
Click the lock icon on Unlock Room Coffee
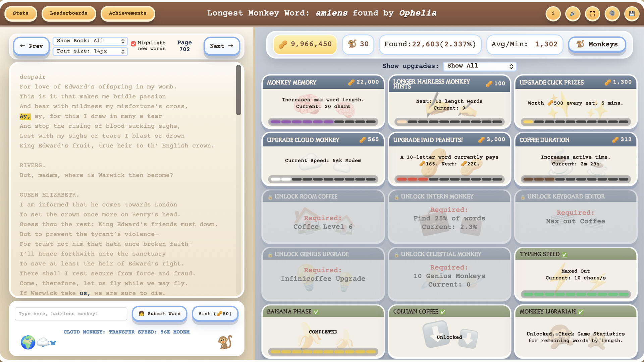pyautogui.click(x=270, y=197)
